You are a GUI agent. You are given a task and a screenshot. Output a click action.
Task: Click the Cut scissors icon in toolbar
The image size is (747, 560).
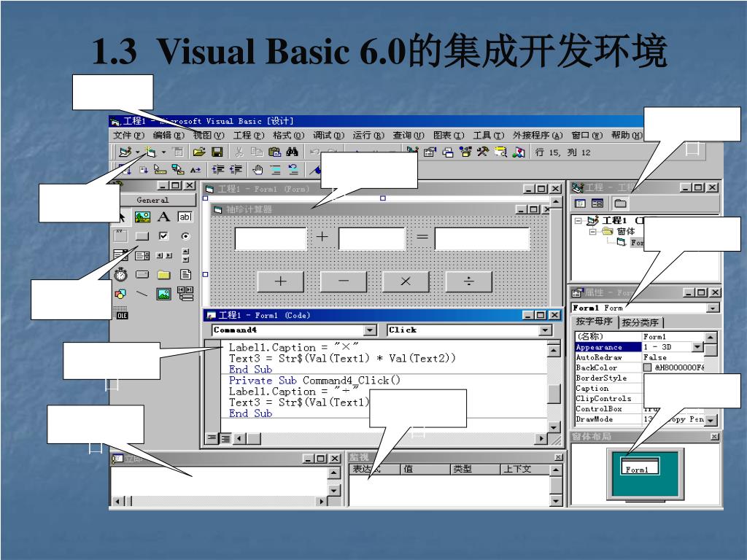click(x=239, y=152)
